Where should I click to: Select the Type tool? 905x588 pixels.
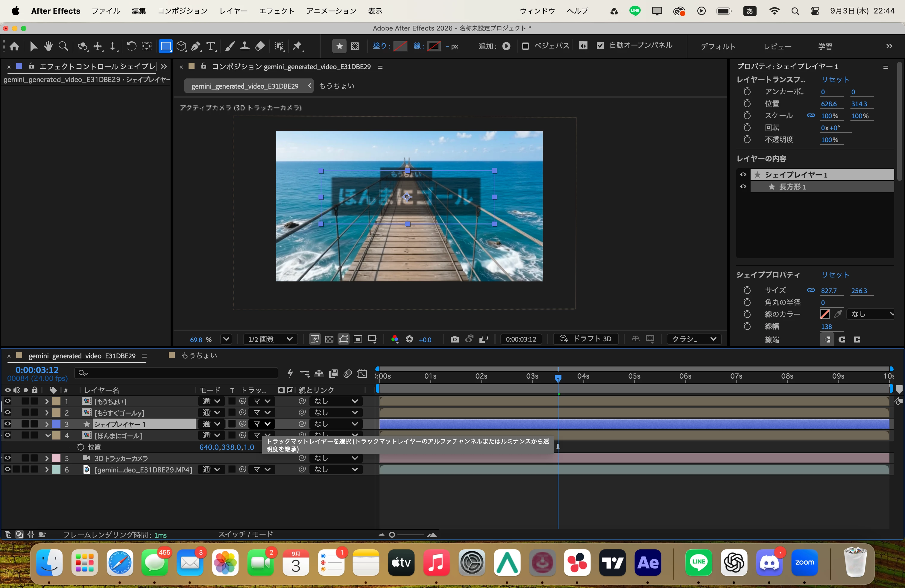[211, 46]
